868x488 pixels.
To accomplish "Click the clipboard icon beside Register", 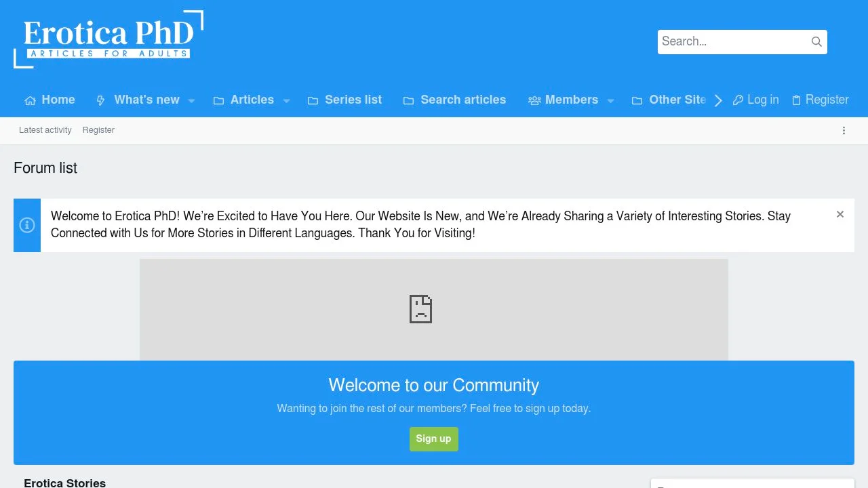I will pos(796,100).
